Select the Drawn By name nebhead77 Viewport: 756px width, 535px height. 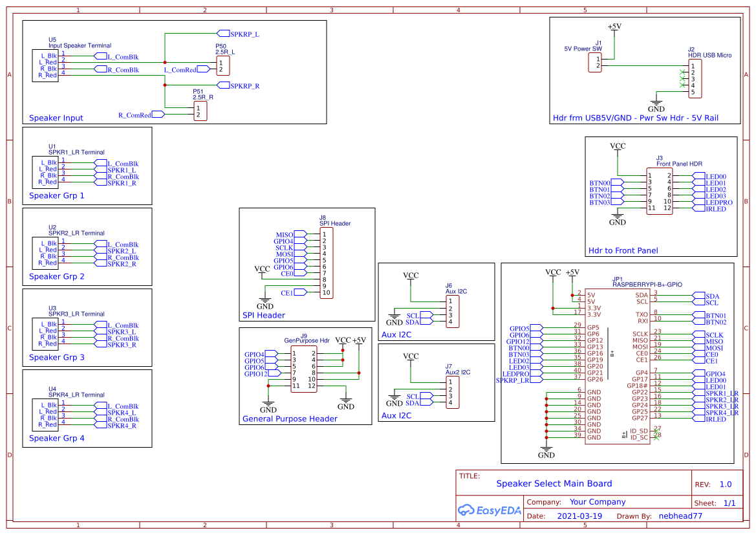(681, 516)
